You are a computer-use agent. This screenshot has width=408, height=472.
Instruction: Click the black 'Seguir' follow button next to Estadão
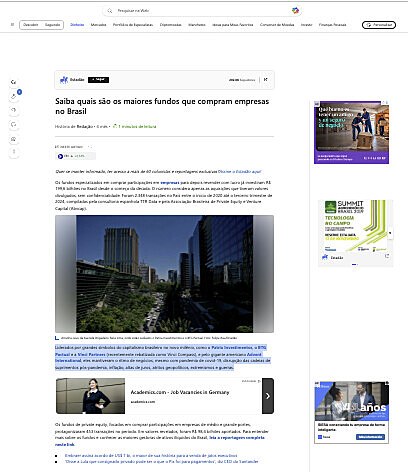point(98,80)
